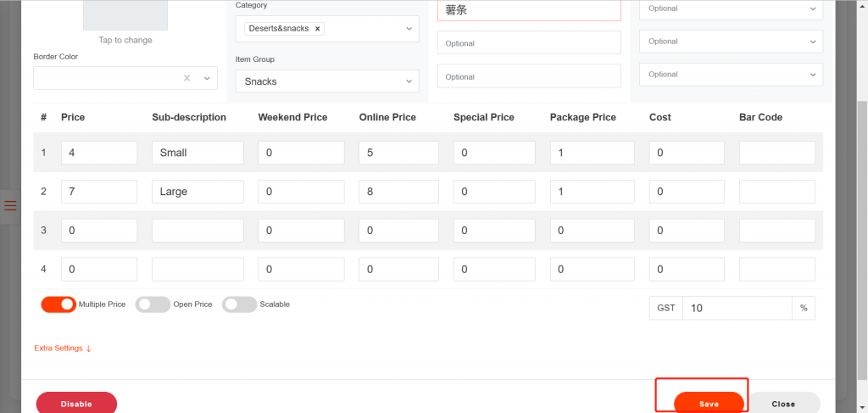The width and height of the screenshot is (868, 413).
Task: Click the Save button
Action: click(x=709, y=404)
